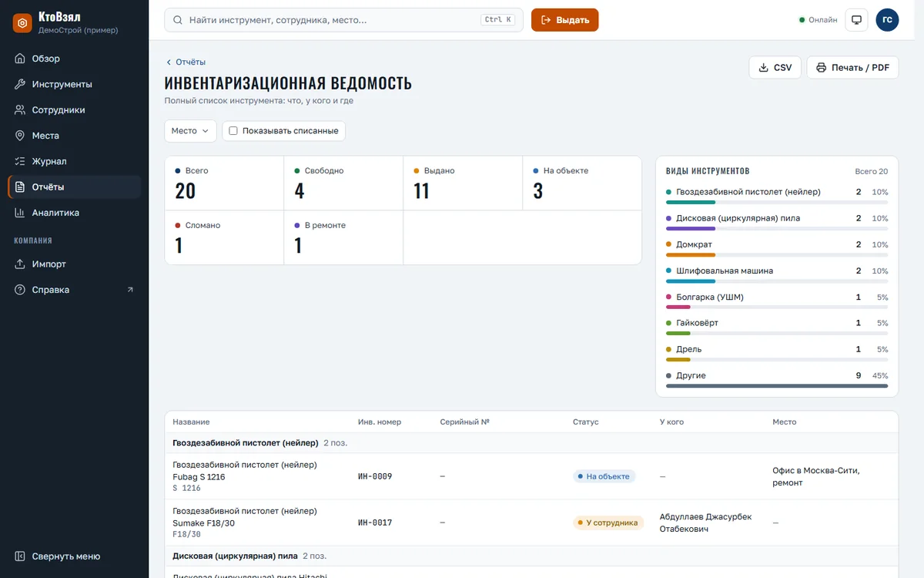Click the magnifier icon in the search bar

pos(179,20)
